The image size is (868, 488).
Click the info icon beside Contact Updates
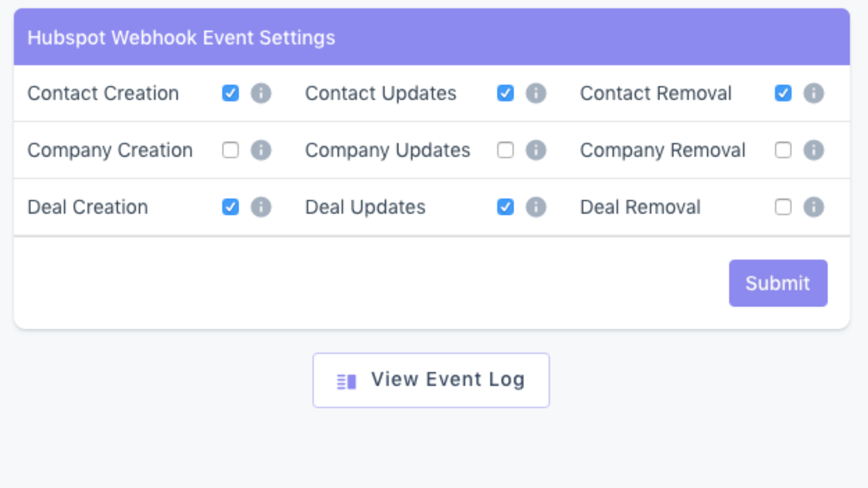[537, 93]
